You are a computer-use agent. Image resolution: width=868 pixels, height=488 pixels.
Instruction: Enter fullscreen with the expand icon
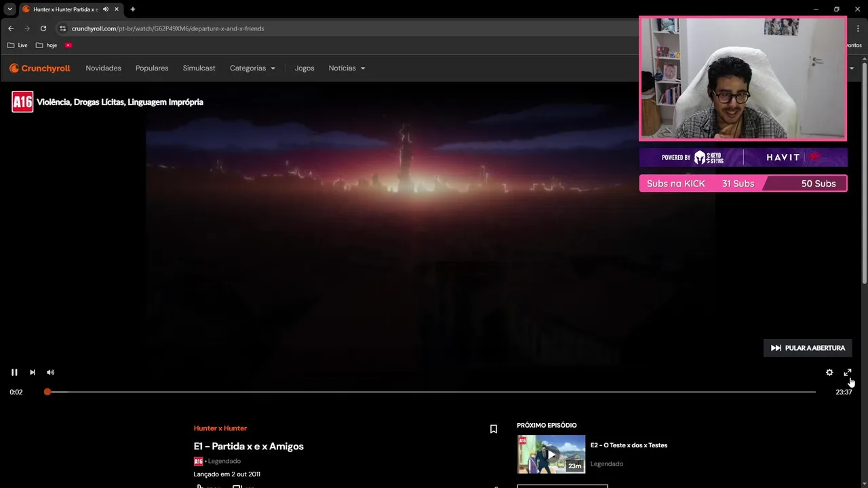click(848, 372)
